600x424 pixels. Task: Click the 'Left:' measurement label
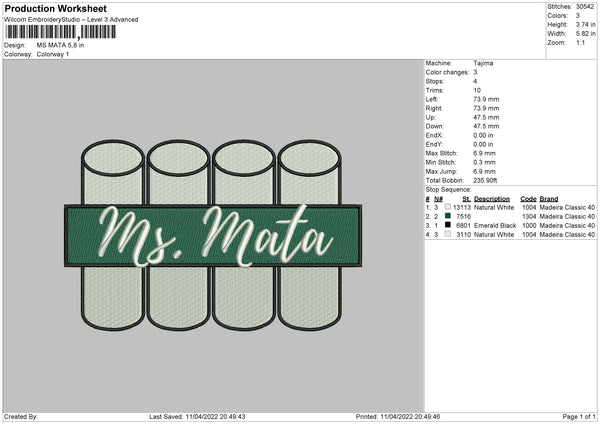(431, 99)
